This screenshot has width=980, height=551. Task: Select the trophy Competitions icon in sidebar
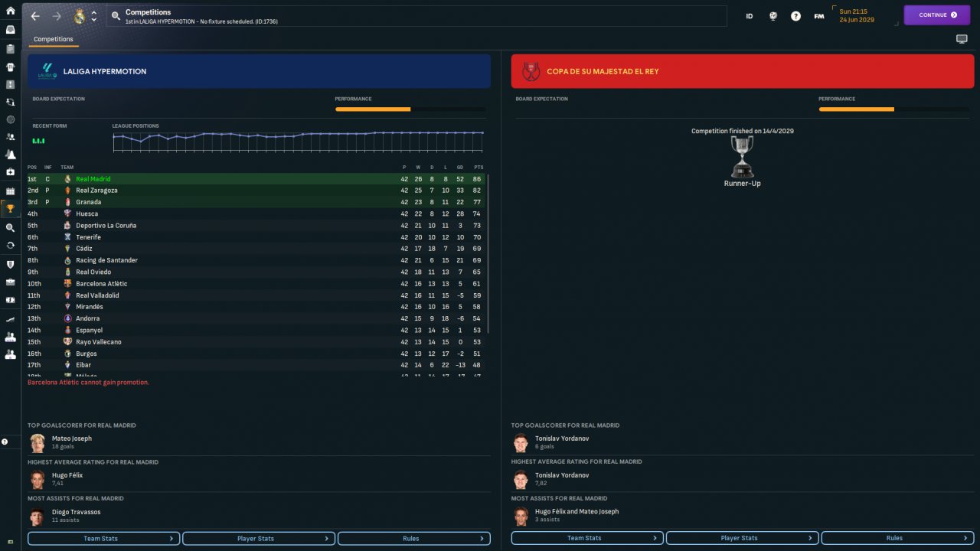11,208
